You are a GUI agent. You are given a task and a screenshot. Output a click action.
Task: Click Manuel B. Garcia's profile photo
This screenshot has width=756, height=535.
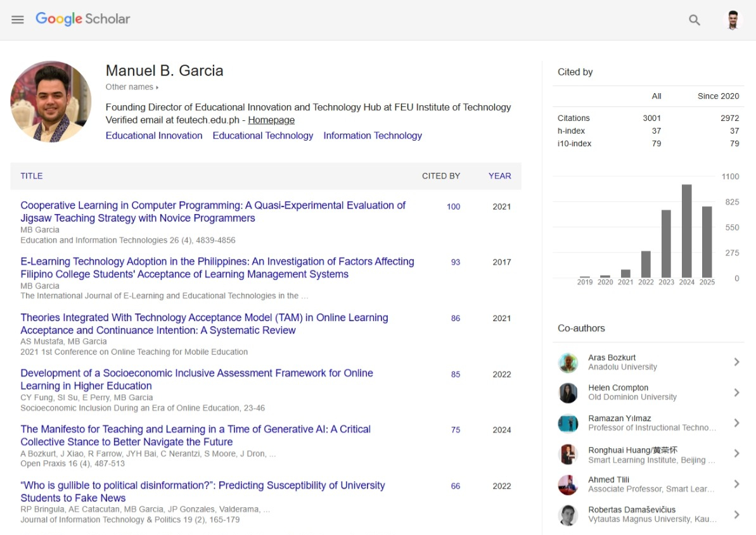point(51,101)
